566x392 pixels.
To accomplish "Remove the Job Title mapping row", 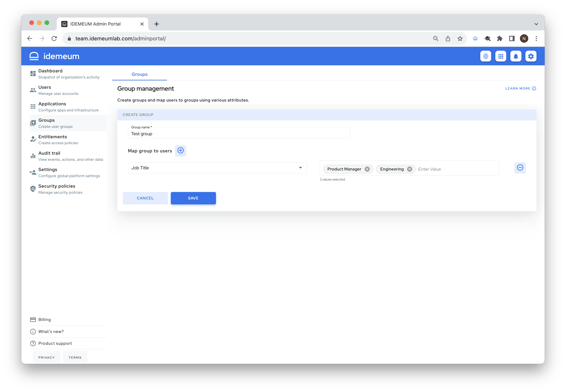I will coord(520,168).
